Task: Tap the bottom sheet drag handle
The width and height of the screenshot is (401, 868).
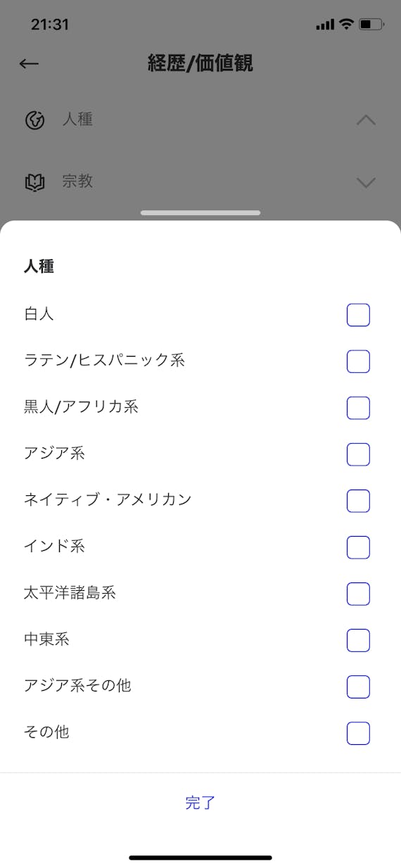Action: pyautogui.click(x=200, y=212)
